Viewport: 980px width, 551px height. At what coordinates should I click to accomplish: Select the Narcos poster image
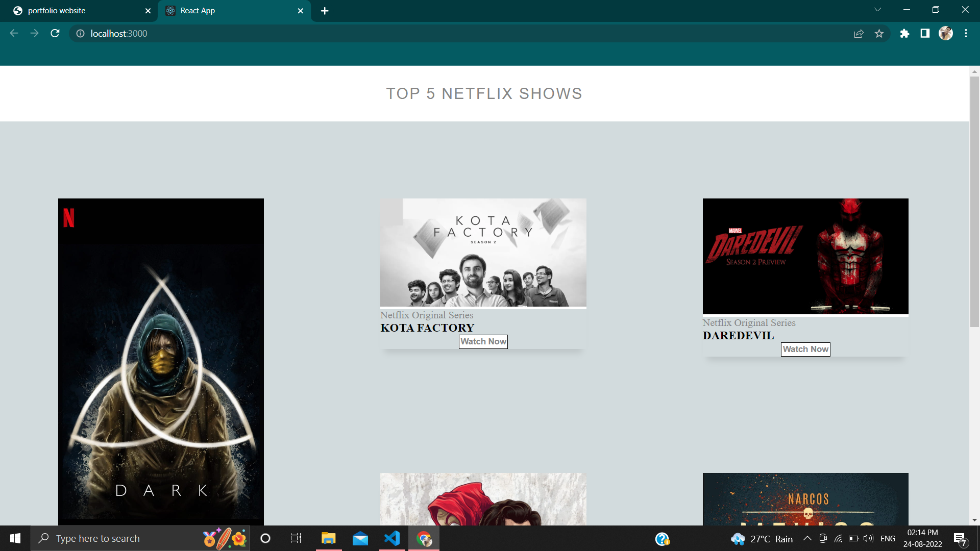pos(805,499)
